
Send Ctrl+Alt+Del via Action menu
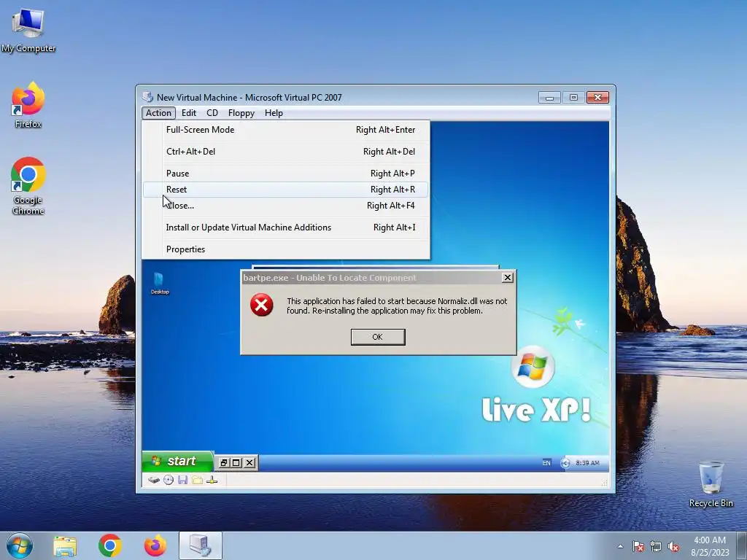click(x=286, y=152)
